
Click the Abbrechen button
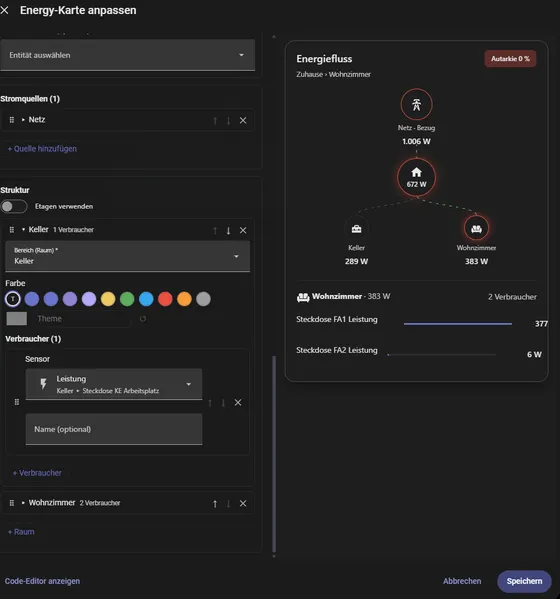click(x=462, y=581)
